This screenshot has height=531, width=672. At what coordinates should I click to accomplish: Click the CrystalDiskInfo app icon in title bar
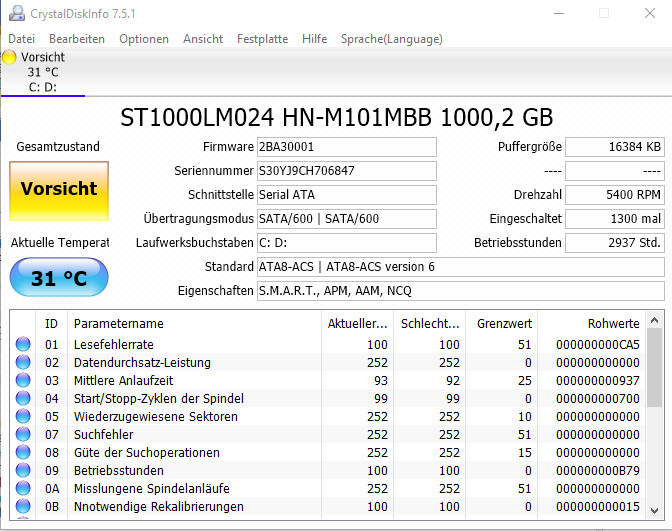point(17,13)
